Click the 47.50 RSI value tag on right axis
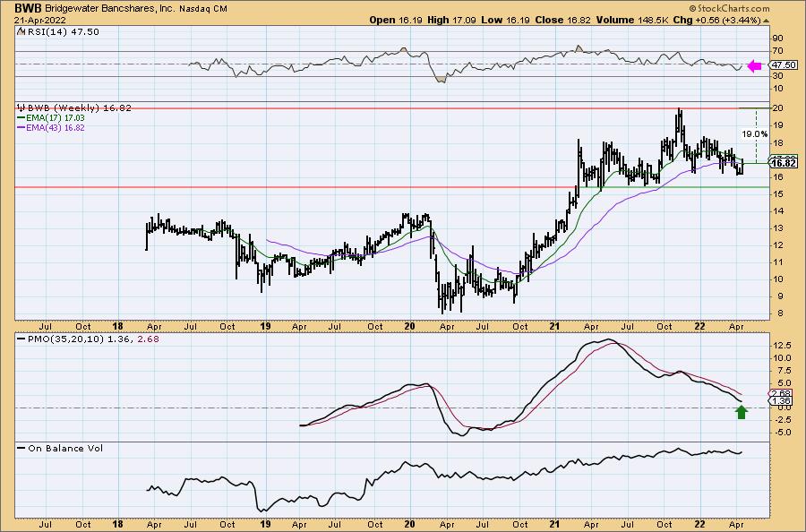 [x=784, y=64]
